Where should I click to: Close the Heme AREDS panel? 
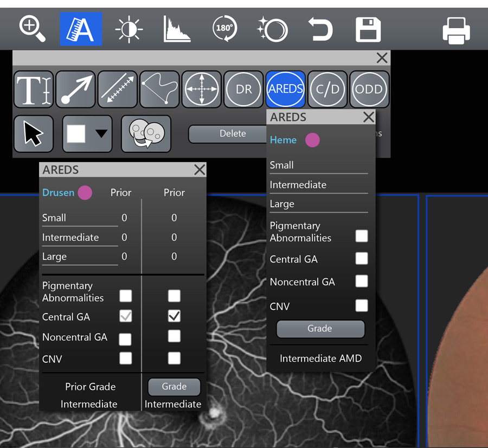click(369, 117)
